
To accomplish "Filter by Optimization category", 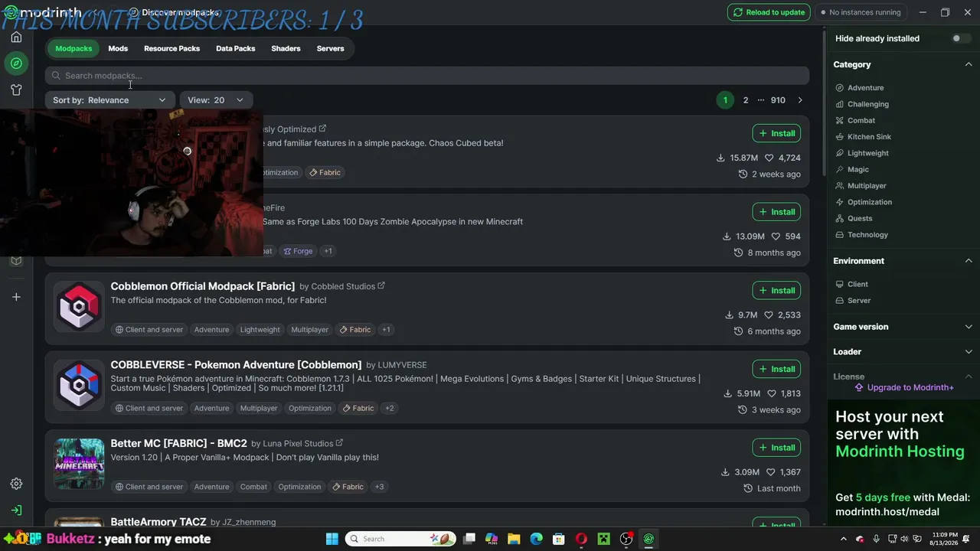I will pos(864,202).
